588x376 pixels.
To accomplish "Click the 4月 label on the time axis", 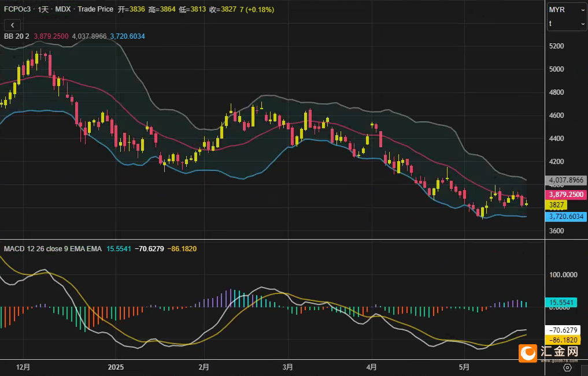I will 372,367.
